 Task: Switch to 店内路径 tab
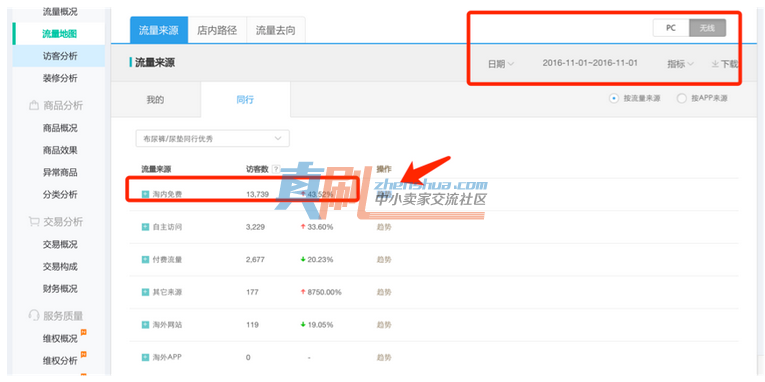click(x=217, y=30)
